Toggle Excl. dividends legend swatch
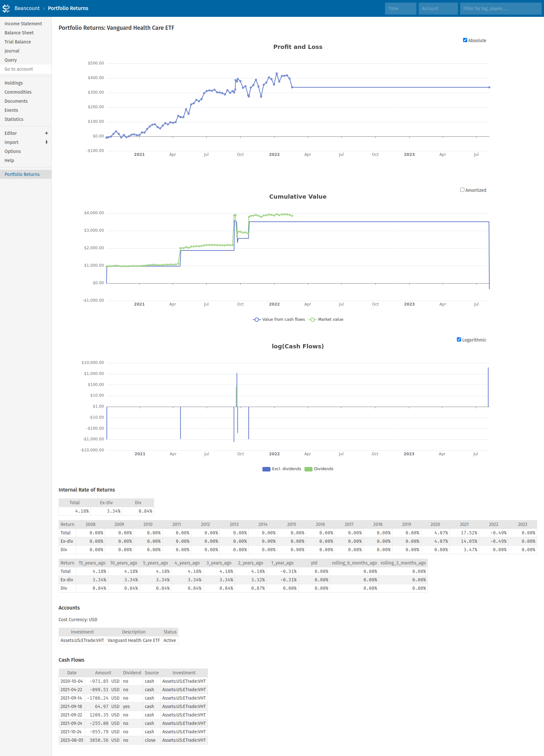 tap(266, 469)
